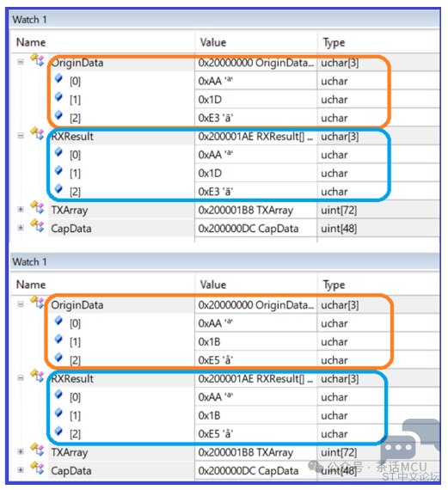Viewport: 448px width, 490px height.
Task: Click RXResult value 0x1B in lower watch
Action: click(x=209, y=415)
